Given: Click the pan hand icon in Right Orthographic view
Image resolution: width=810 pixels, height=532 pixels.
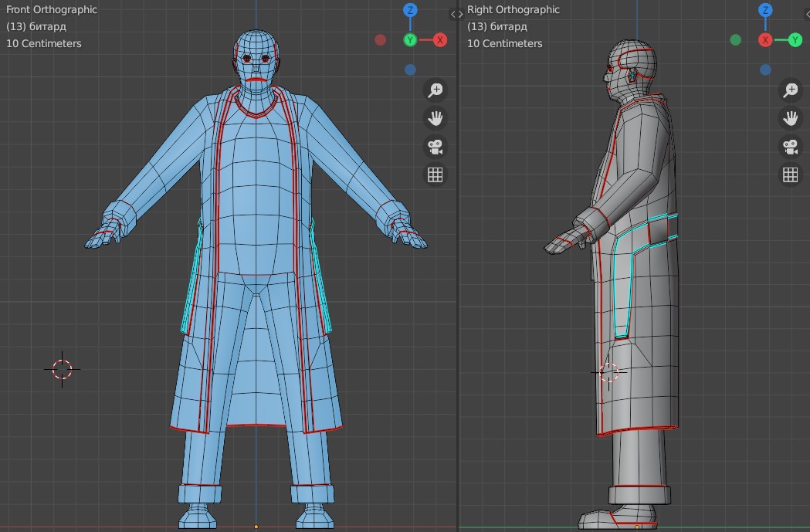Looking at the screenshot, I should point(790,118).
